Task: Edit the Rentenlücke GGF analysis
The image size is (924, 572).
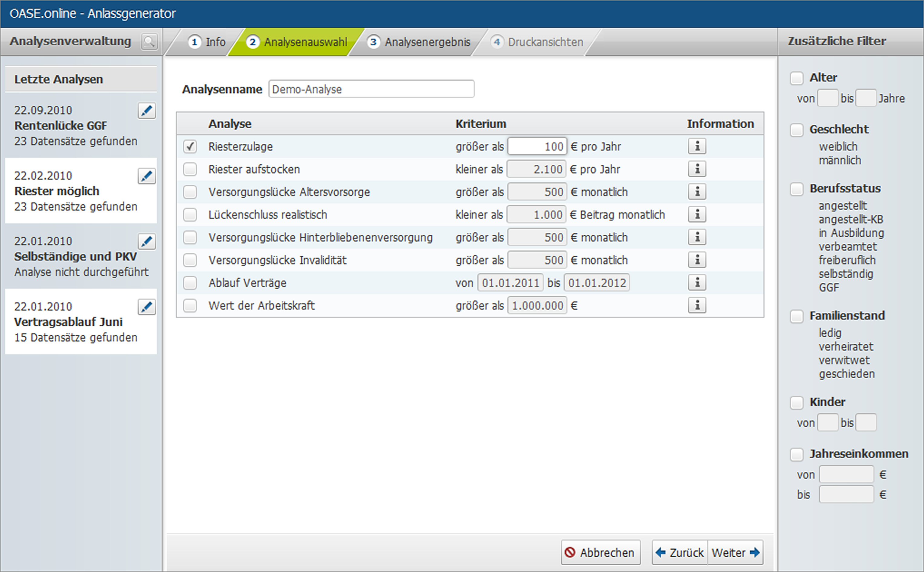Action: pos(147,110)
